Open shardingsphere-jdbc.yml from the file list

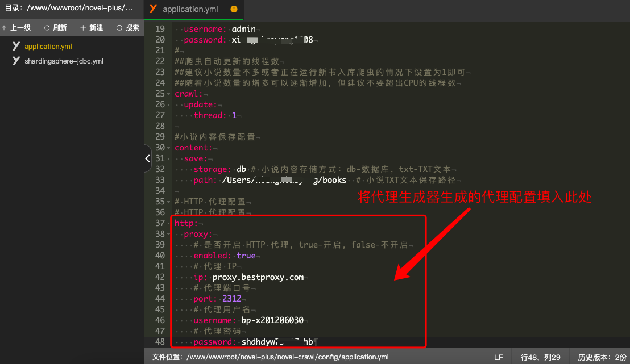click(x=64, y=61)
